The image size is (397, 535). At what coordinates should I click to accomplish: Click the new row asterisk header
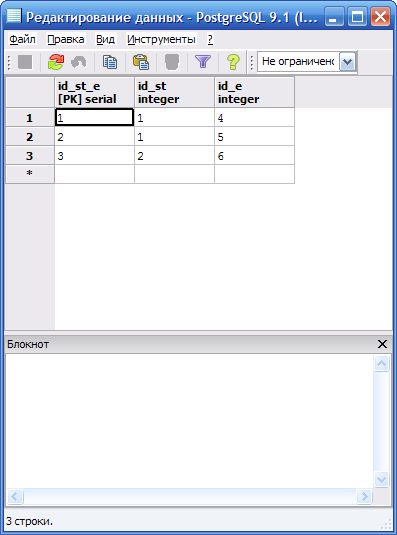tap(30, 174)
